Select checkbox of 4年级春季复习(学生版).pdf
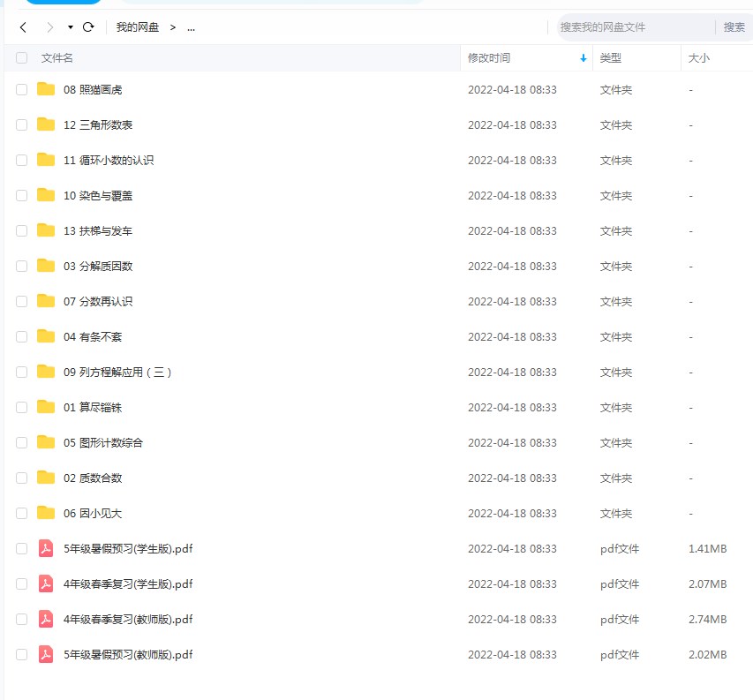The image size is (753, 700). point(21,583)
